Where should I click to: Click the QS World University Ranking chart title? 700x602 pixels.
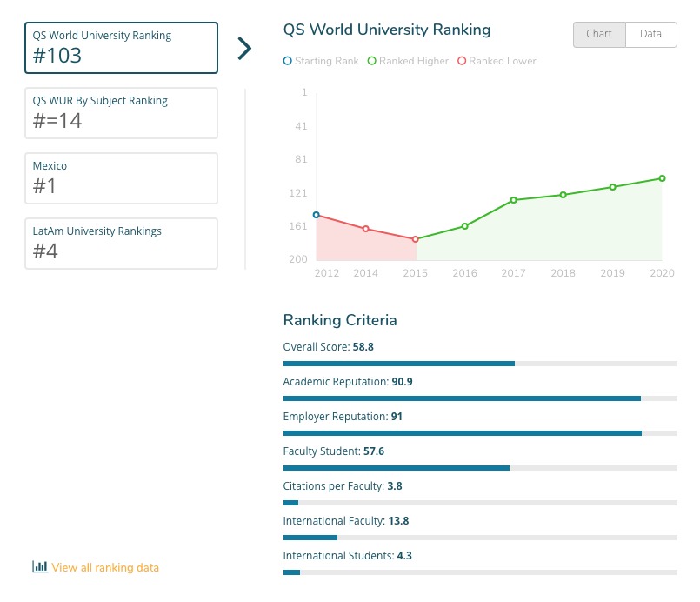click(x=387, y=30)
